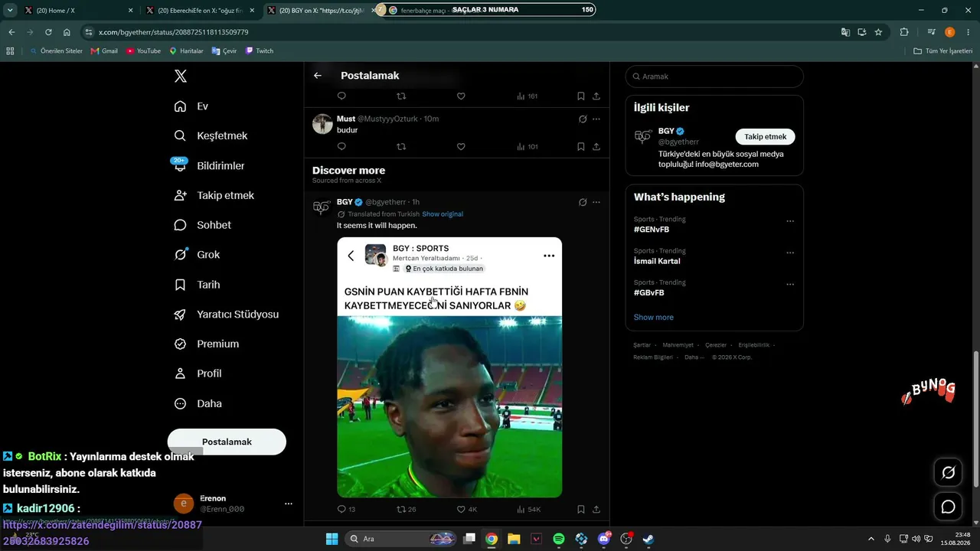The image size is (980, 551).
Task: View analytics showing 54K views
Action: click(528, 509)
